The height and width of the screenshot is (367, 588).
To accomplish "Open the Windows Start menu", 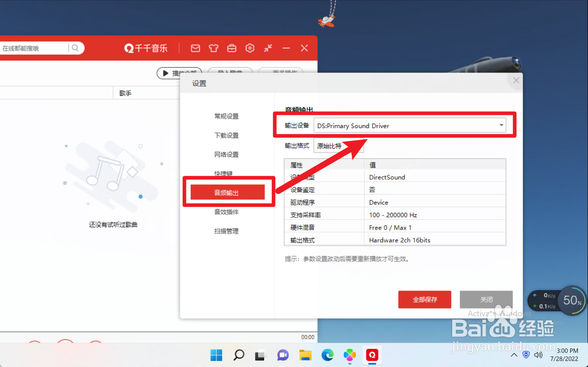I will (x=216, y=355).
